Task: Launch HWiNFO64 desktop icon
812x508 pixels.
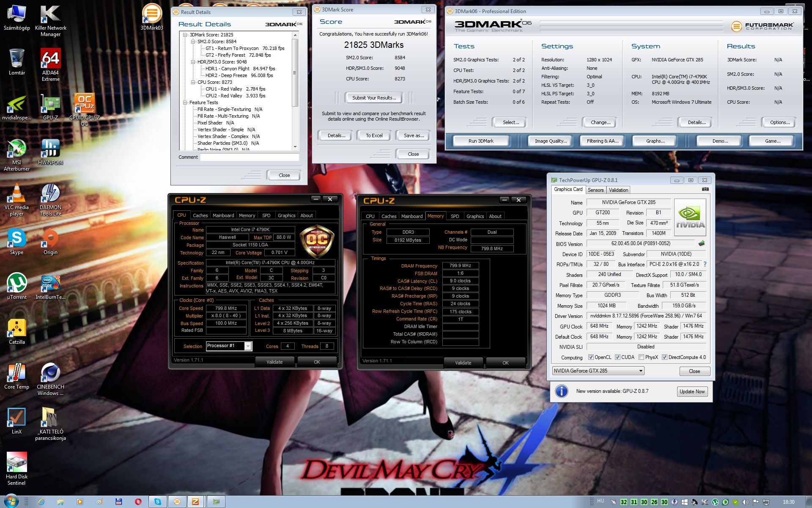Action: point(50,152)
